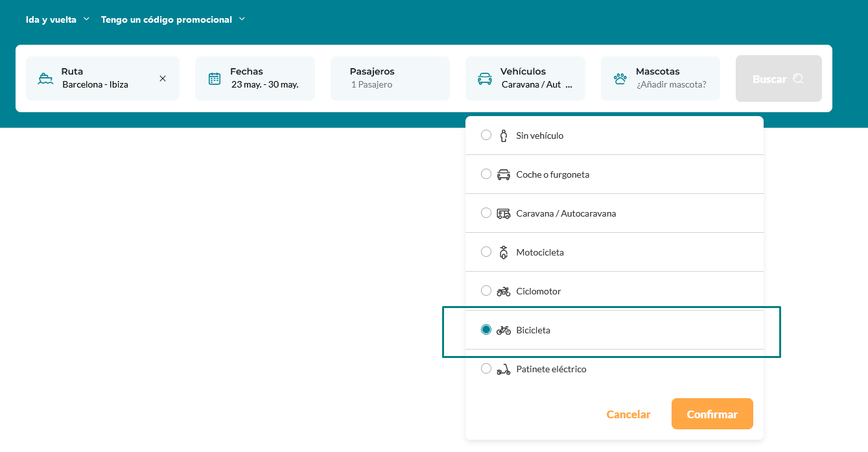The height and width of the screenshot is (452, 868).
Task: Click the calendar icon in Fechas
Action: 215,78
